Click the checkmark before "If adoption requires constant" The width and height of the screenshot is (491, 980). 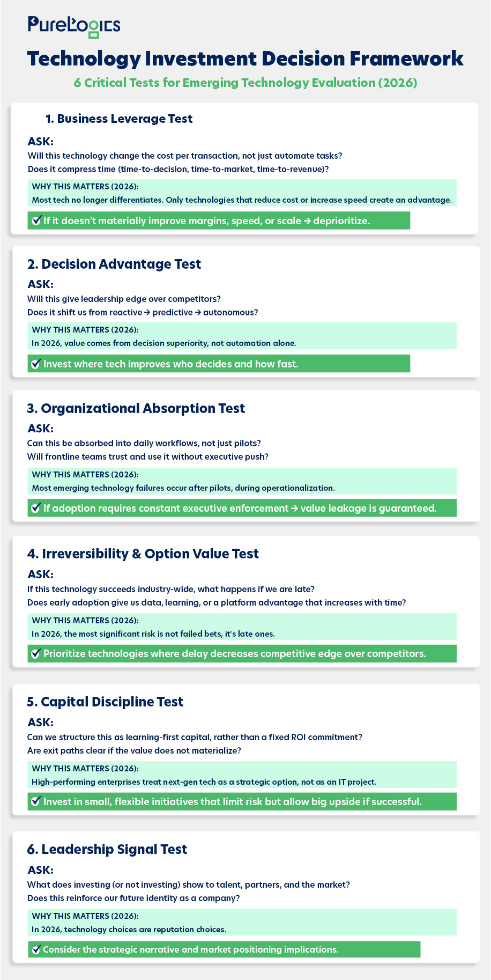[36, 508]
